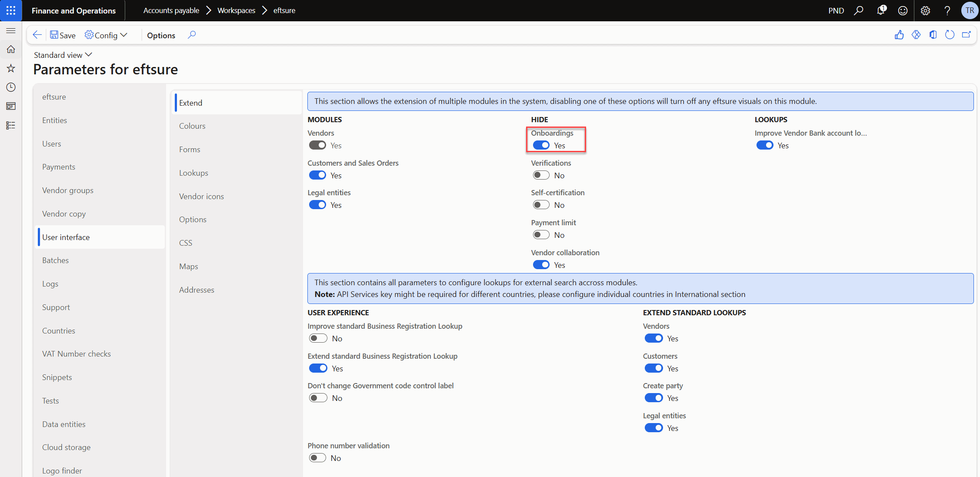The height and width of the screenshot is (477, 980).
Task: Click the Office open-in icon
Action: pyautogui.click(x=933, y=35)
